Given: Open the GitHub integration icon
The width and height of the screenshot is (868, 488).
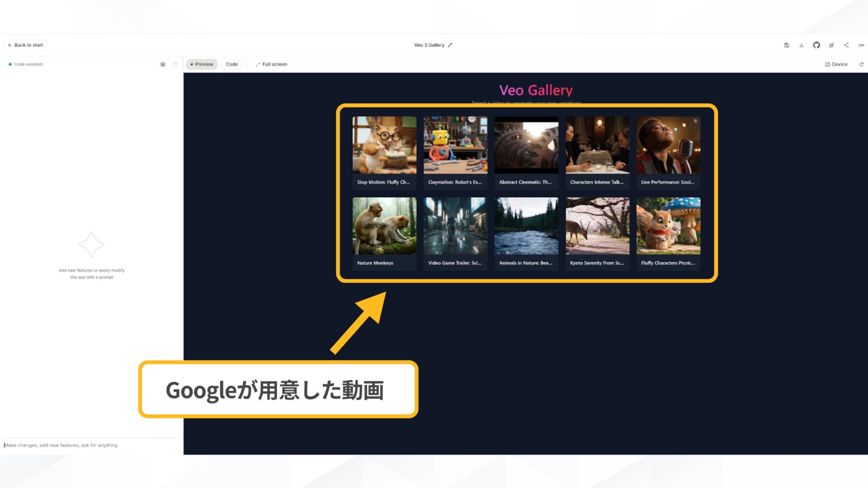Looking at the screenshot, I should pyautogui.click(x=816, y=45).
